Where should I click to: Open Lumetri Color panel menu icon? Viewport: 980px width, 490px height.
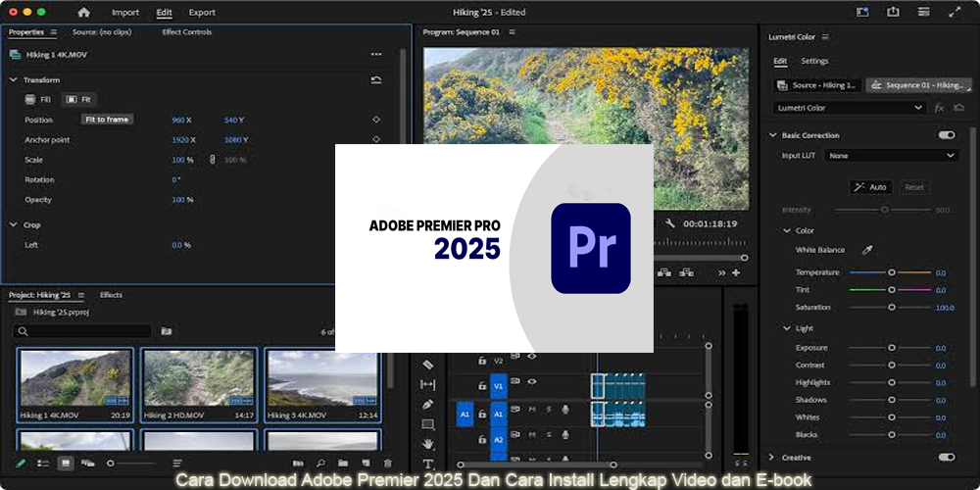point(825,37)
